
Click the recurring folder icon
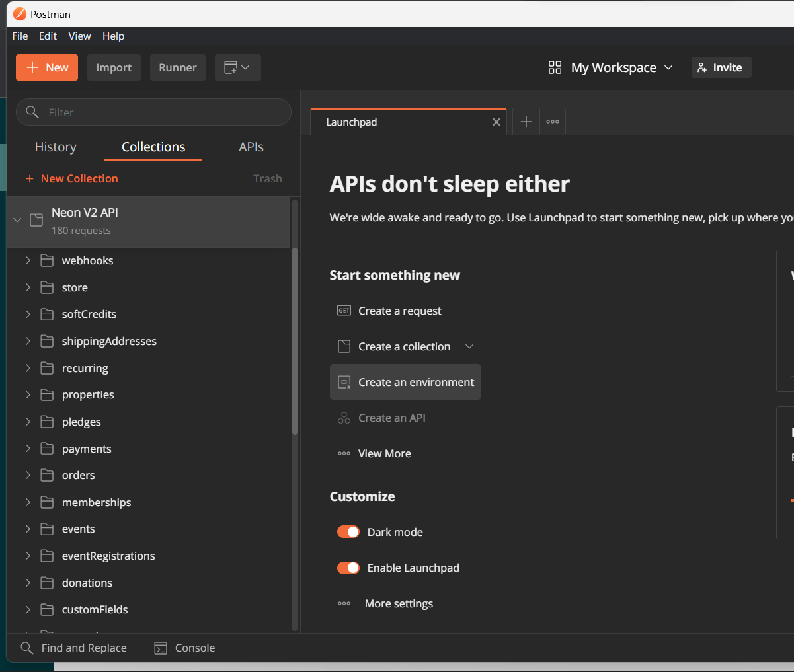47,368
